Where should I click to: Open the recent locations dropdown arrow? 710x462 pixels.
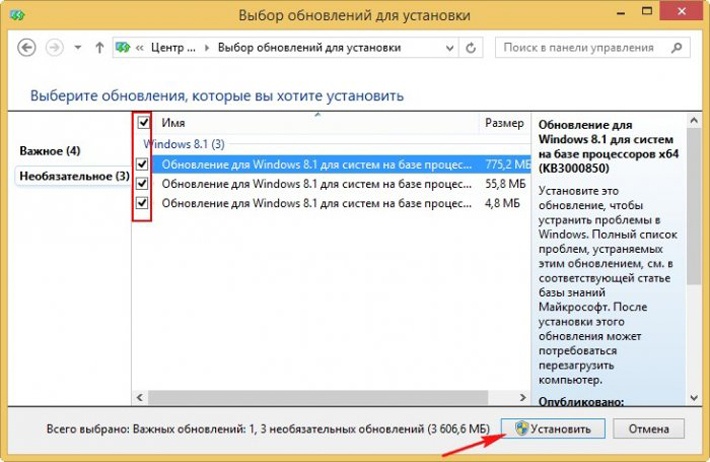(x=78, y=47)
